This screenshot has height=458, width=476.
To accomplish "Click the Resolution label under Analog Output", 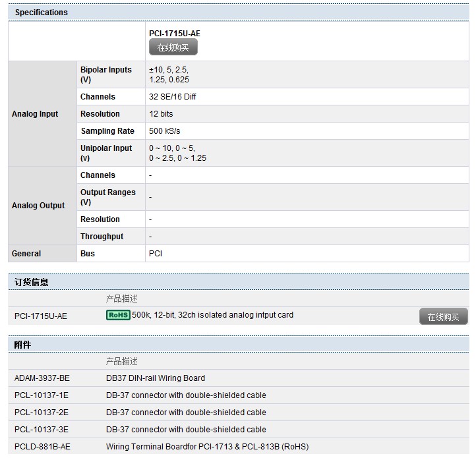I will pyautogui.click(x=100, y=219).
